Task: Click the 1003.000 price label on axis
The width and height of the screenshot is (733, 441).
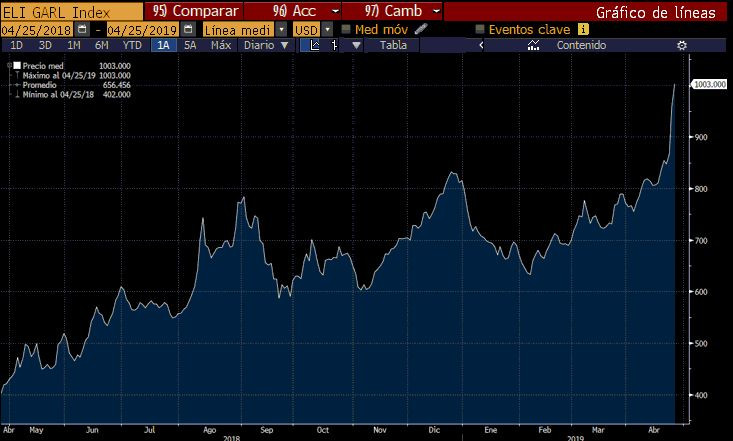Action: pyautogui.click(x=709, y=85)
